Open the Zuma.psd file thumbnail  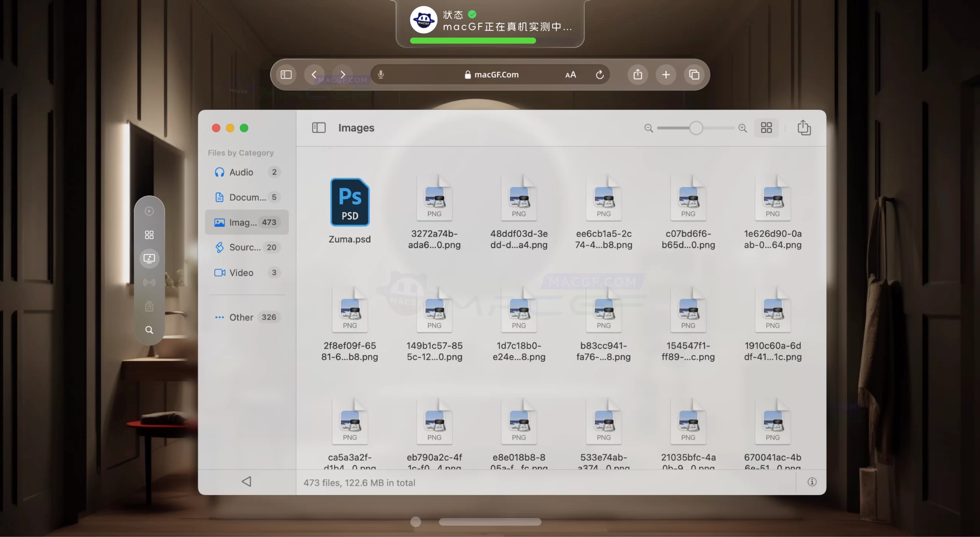point(350,202)
